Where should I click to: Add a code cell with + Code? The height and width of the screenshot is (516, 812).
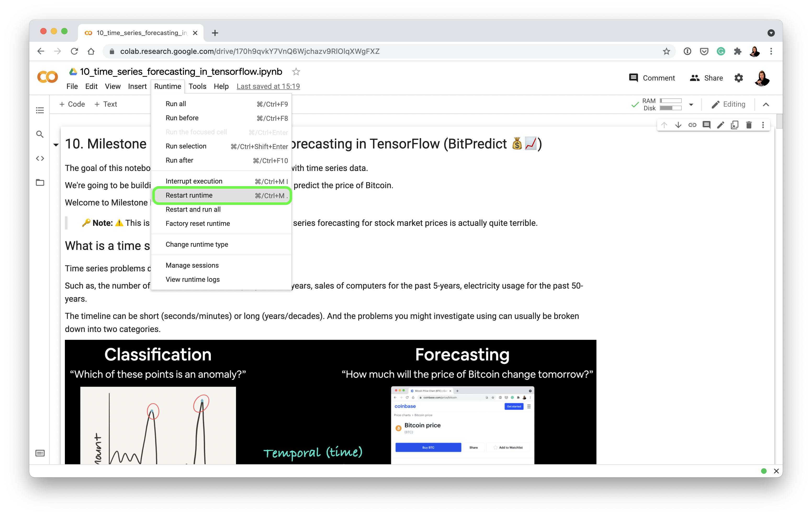pos(72,104)
